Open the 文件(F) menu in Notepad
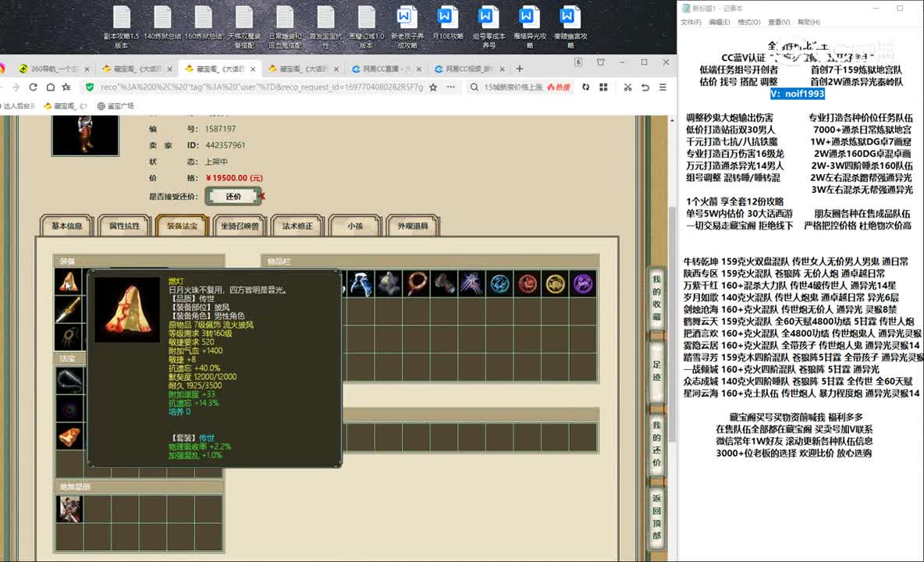 pos(691,22)
